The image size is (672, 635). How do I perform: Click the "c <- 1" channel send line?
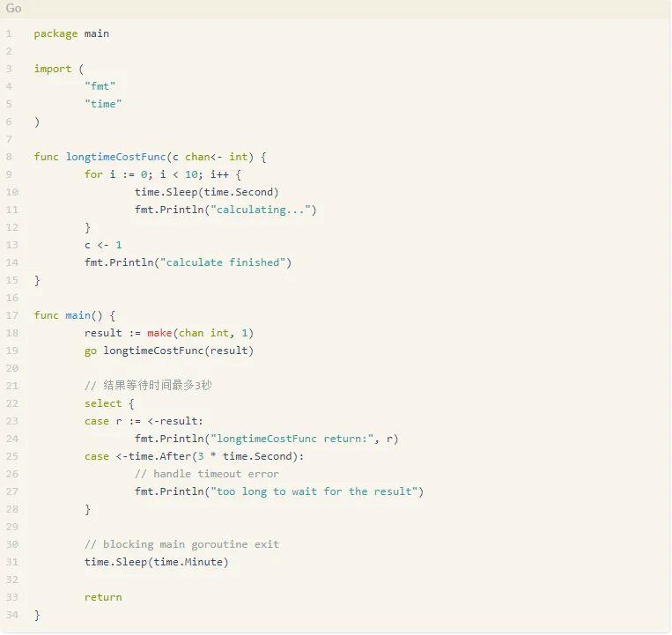pos(103,245)
